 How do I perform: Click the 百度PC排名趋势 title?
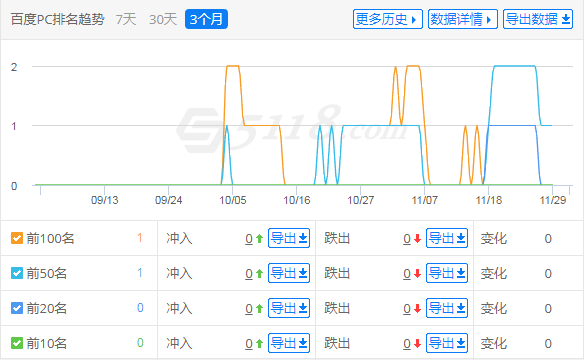click(58, 19)
